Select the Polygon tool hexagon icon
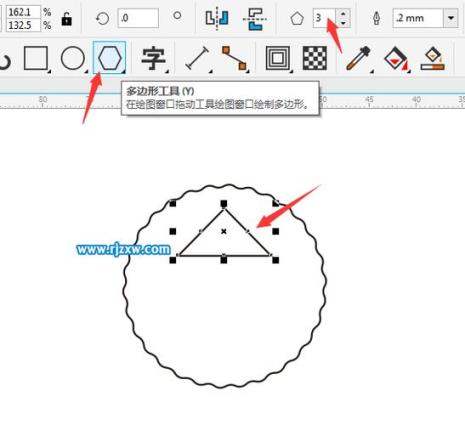 (x=109, y=58)
